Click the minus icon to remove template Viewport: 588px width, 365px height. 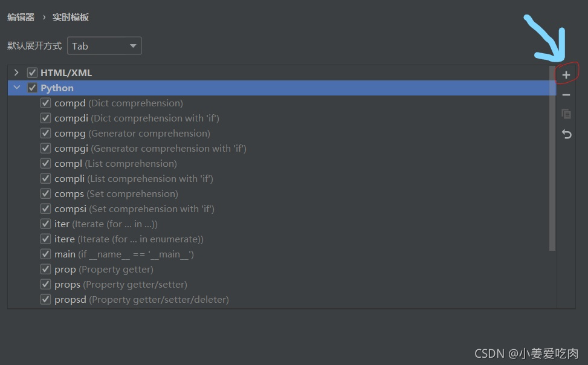(x=566, y=95)
